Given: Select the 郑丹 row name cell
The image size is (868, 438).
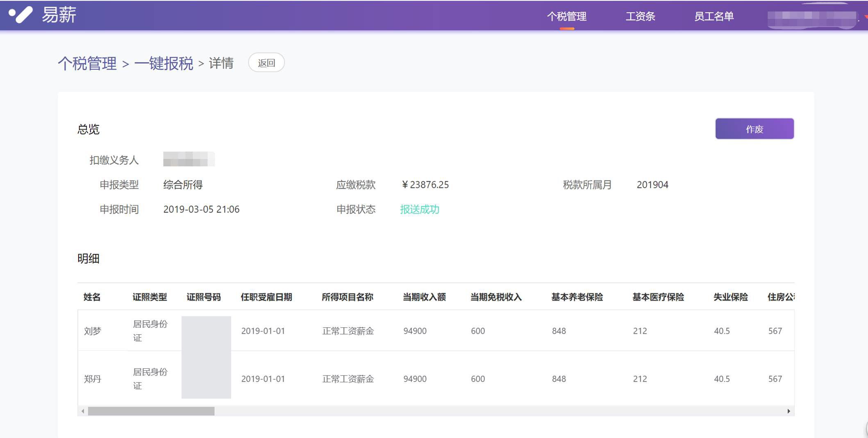Looking at the screenshot, I should coord(93,379).
